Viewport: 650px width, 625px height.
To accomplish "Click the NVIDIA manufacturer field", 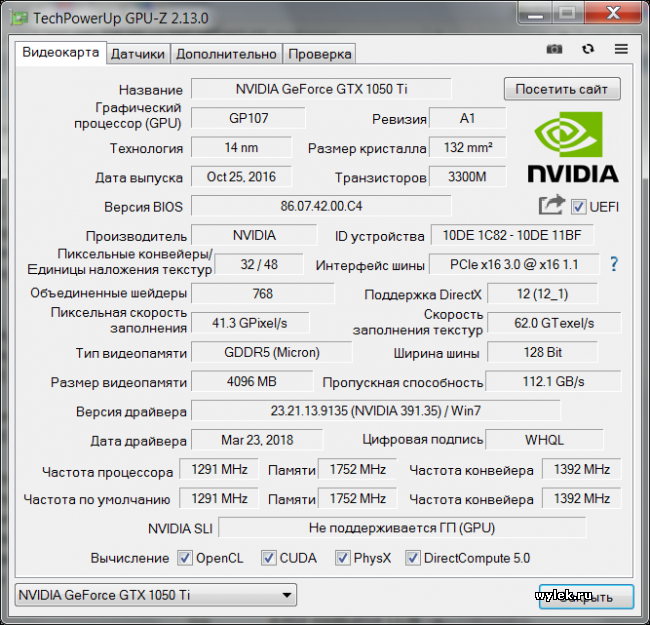I will [254, 235].
